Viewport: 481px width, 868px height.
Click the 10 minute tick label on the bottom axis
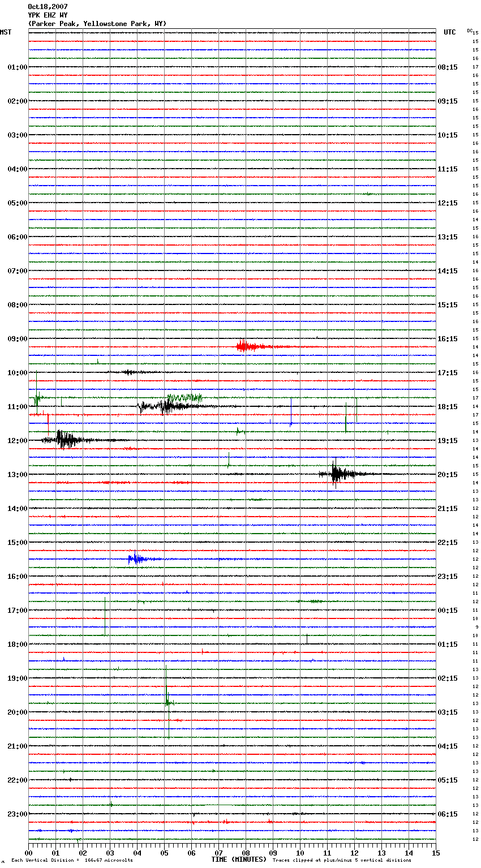tap(300, 853)
